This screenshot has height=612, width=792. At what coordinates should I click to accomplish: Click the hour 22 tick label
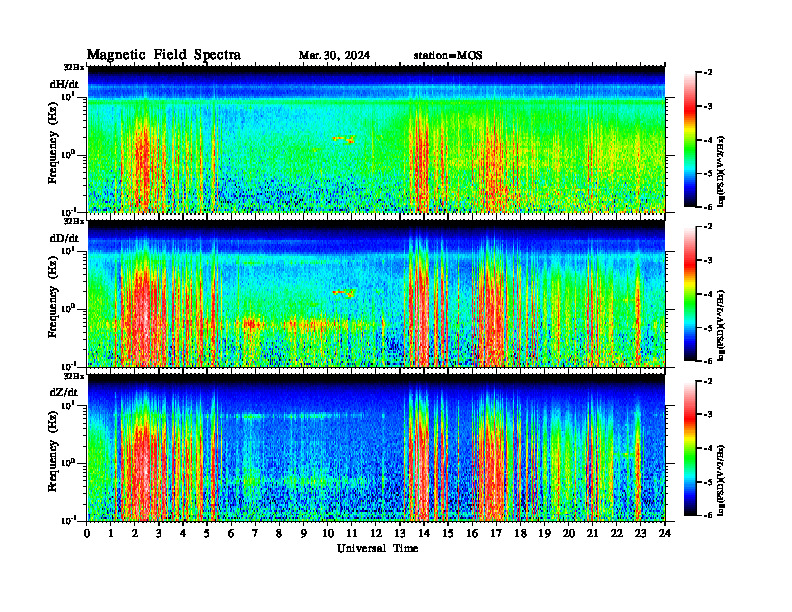pyautogui.click(x=617, y=534)
